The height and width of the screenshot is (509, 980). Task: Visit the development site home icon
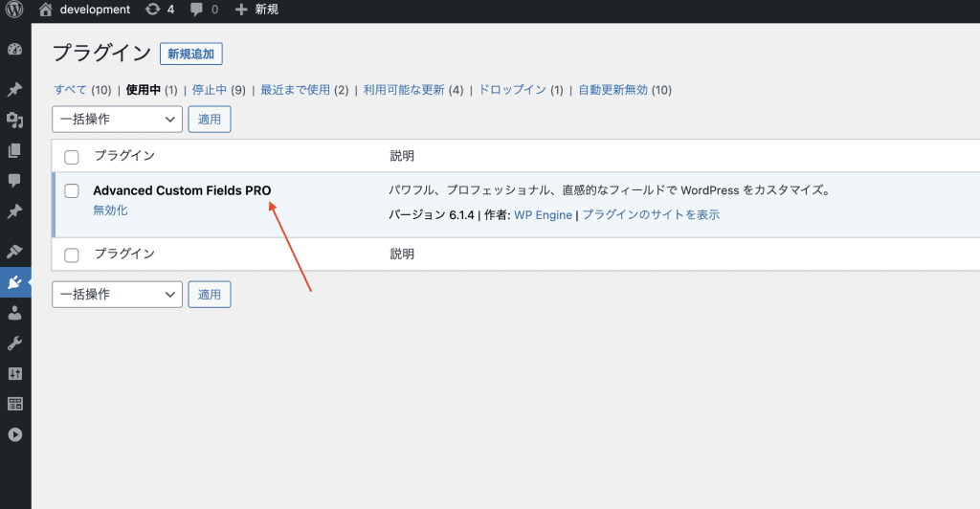coord(46,10)
